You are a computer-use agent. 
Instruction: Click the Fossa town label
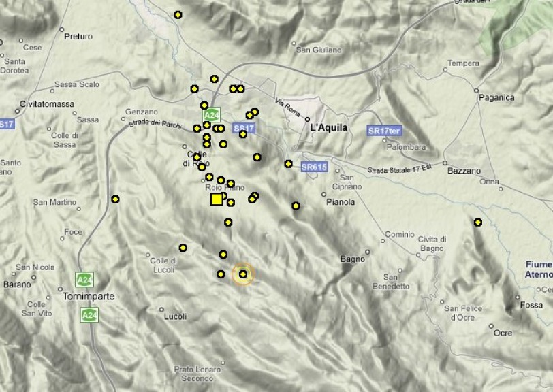pyautogui.click(x=531, y=305)
